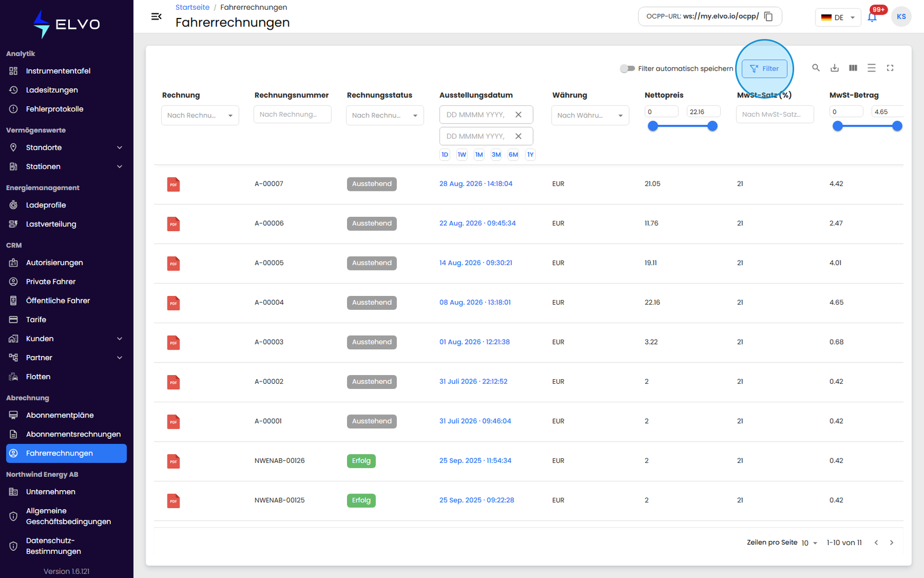
Task: Select the 1D date range chip
Action: (445, 154)
